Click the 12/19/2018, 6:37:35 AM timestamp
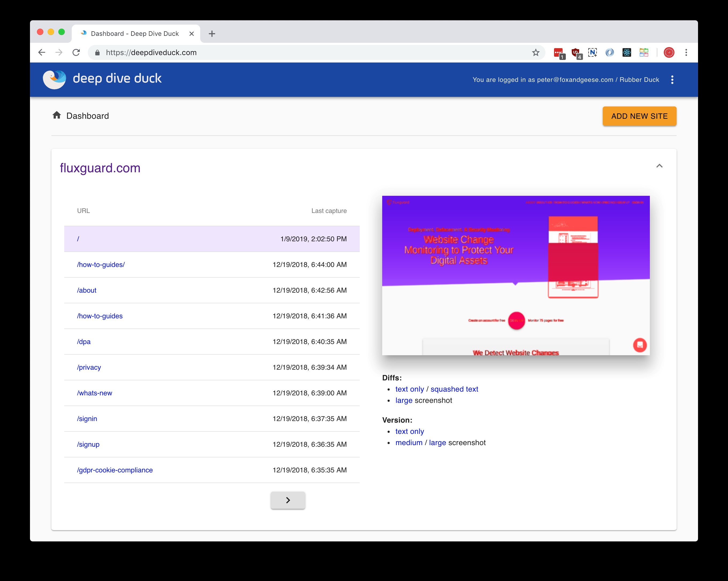The image size is (728, 581). (310, 419)
